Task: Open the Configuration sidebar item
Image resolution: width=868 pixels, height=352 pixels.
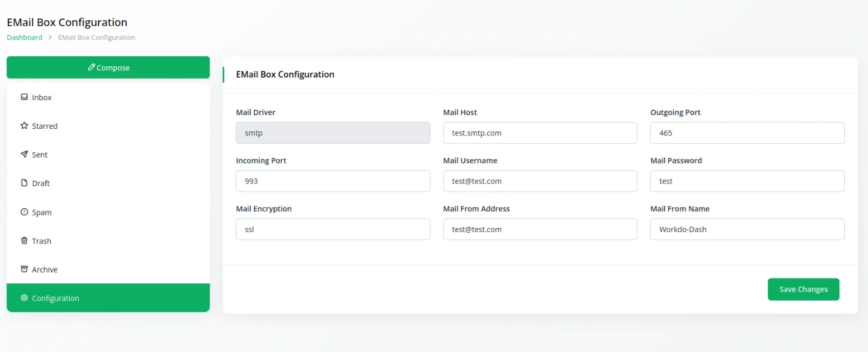Action: click(108, 298)
